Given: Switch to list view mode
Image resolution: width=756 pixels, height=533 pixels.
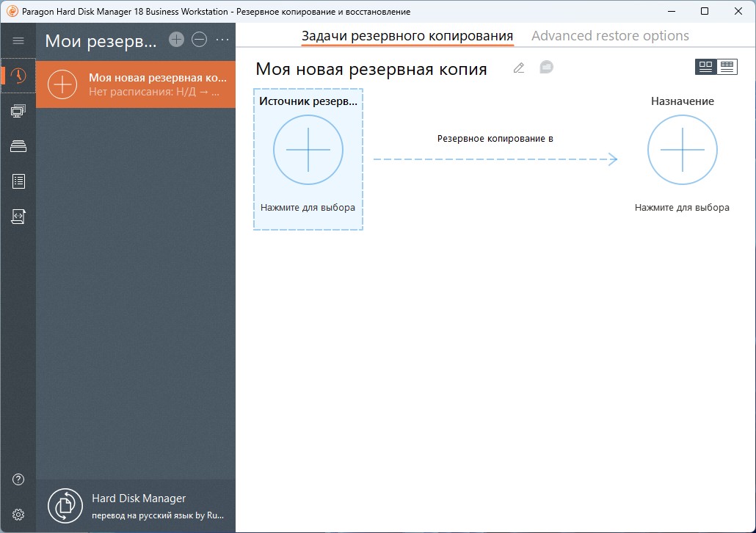Looking at the screenshot, I should (727, 67).
